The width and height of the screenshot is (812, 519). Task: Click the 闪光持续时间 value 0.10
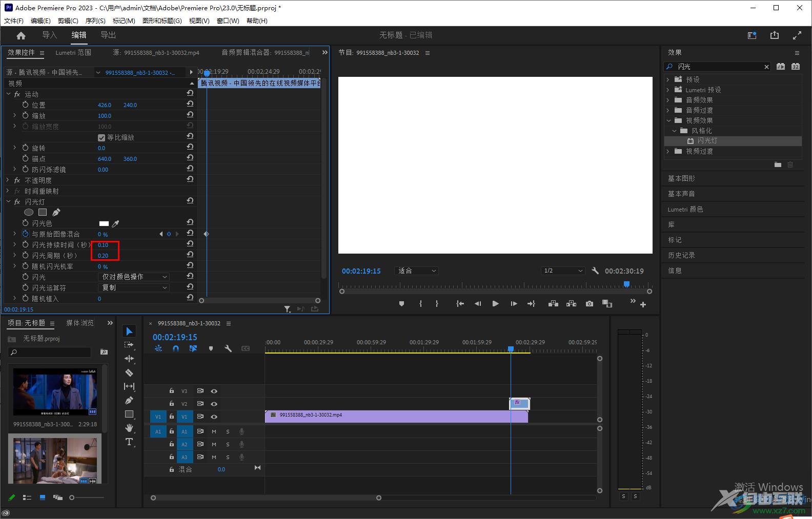(x=103, y=245)
